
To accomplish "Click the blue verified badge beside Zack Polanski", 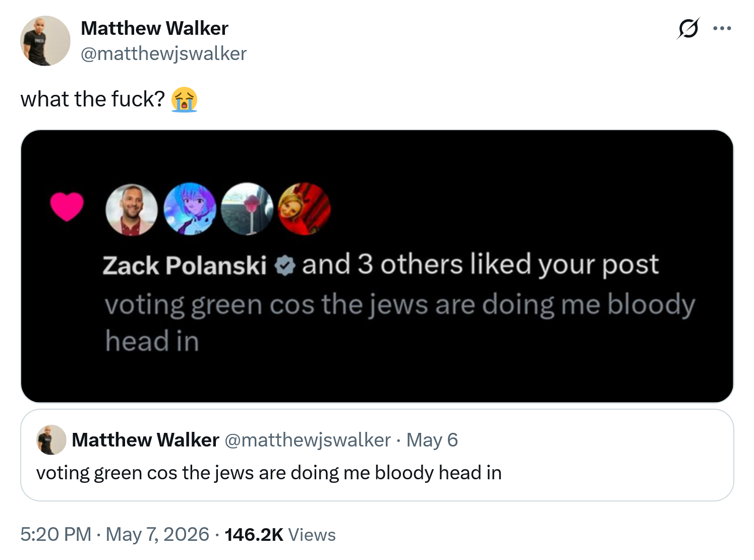I will point(285,266).
